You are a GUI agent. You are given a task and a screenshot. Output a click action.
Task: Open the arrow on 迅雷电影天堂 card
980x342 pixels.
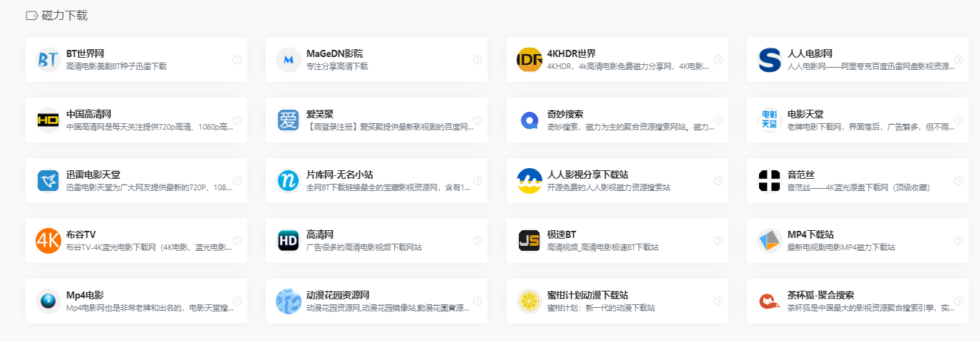tap(237, 181)
